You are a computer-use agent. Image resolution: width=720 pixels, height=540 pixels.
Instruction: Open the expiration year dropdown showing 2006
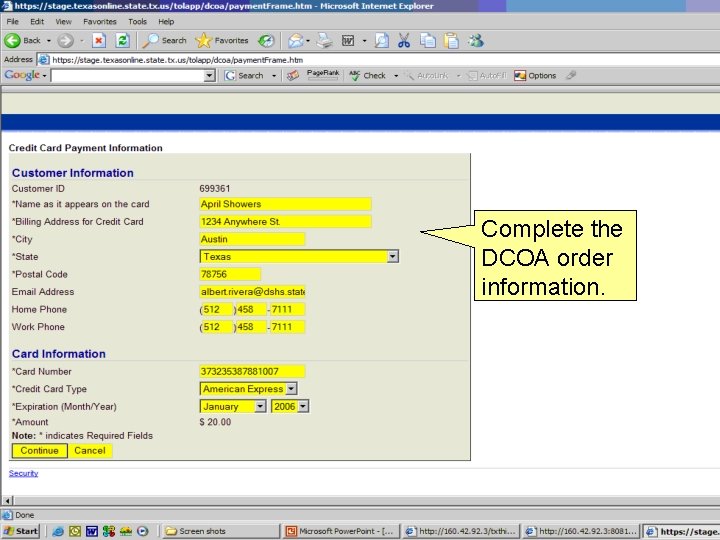[303, 406]
